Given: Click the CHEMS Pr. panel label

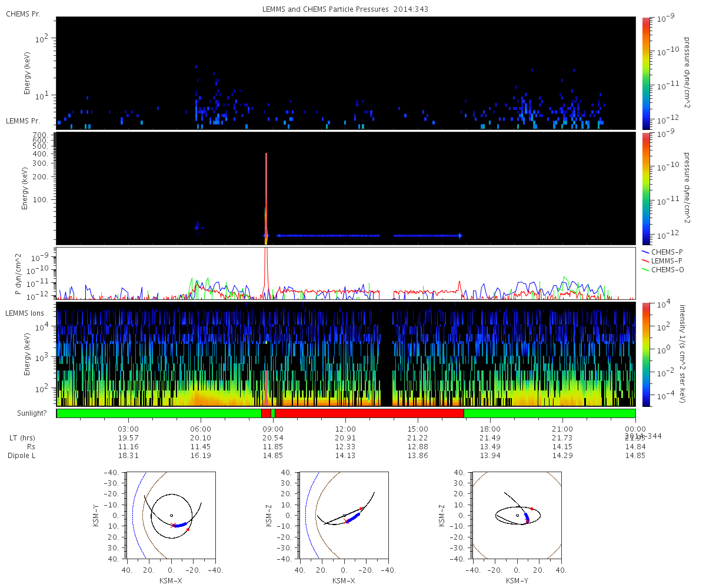Looking at the screenshot, I should coord(23,13).
